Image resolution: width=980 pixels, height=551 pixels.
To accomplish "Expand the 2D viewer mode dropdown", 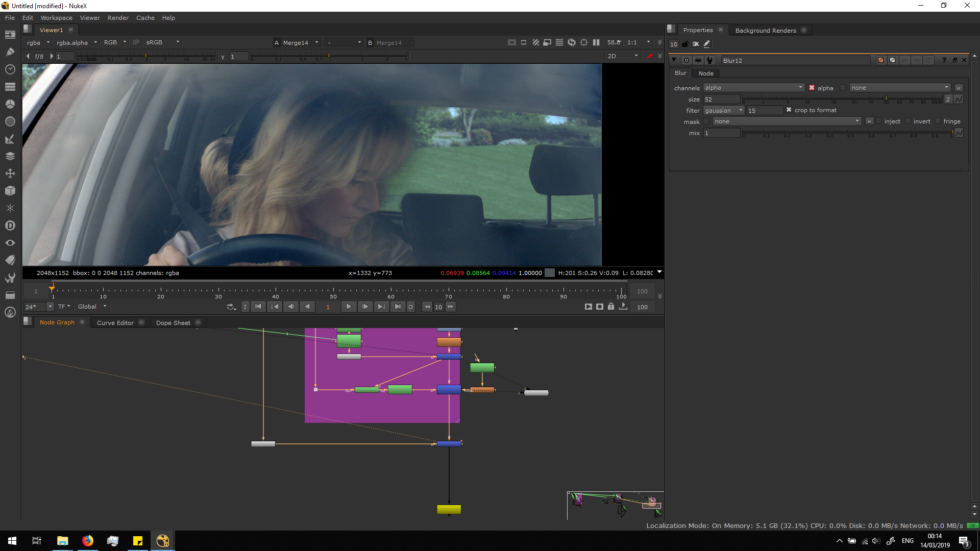I will point(623,56).
